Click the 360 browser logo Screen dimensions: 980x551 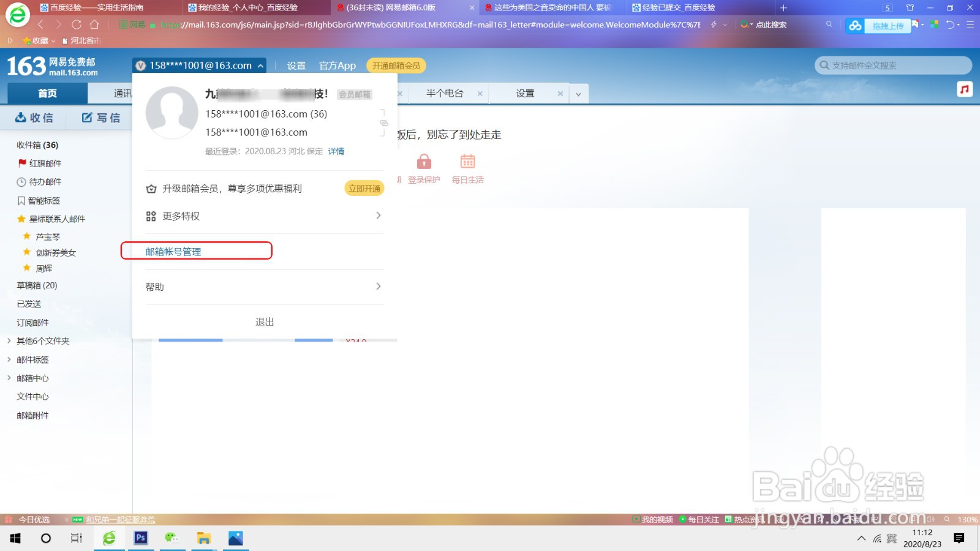pos(17,14)
